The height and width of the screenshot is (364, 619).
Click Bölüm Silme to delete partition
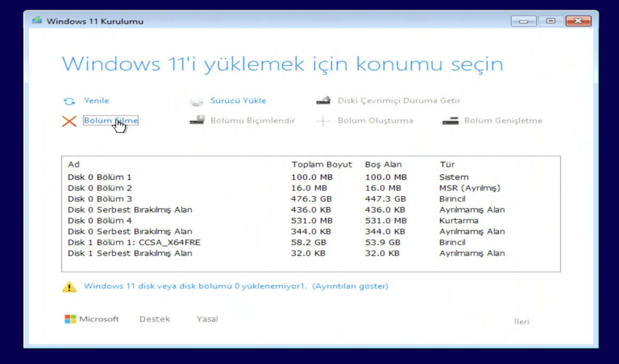coord(111,120)
